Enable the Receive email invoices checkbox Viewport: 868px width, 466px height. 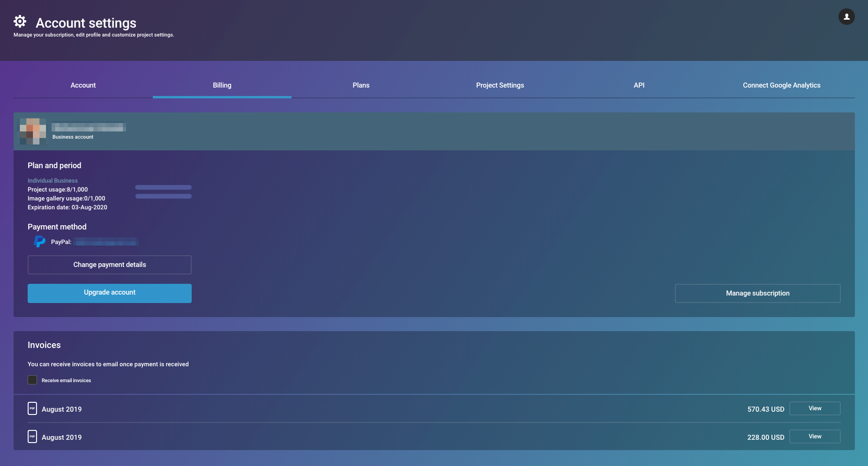coord(32,380)
